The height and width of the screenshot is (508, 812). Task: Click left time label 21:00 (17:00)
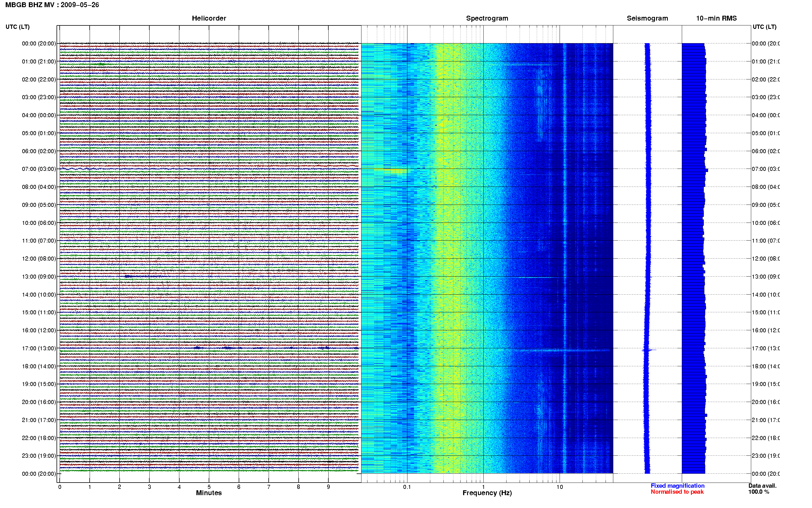pos(39,420)
